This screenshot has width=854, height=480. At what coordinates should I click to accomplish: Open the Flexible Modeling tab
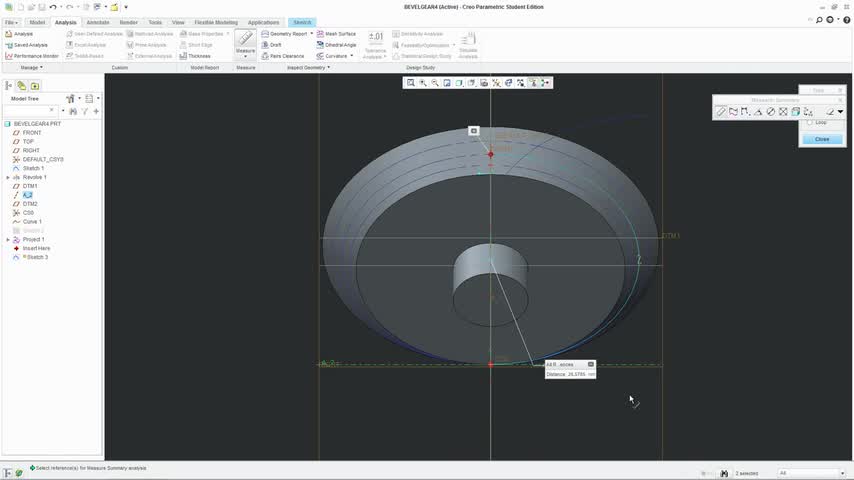tap(216, 22)
